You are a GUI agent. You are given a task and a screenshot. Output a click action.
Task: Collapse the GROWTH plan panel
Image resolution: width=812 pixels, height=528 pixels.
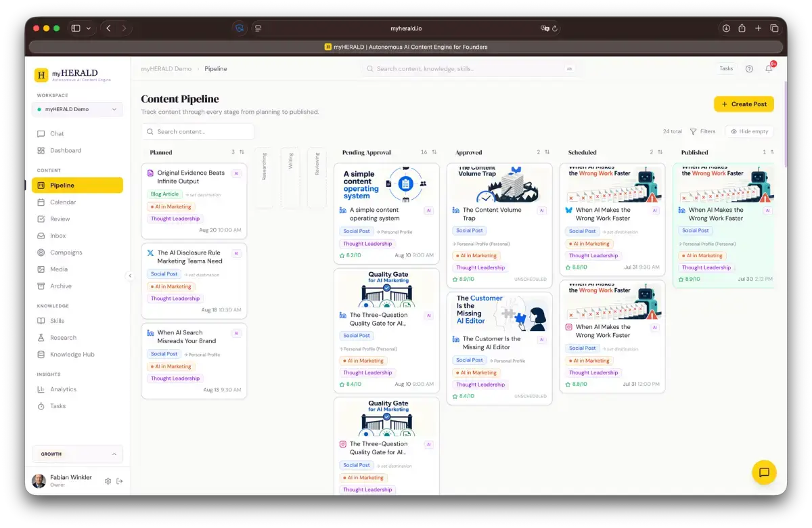(77, 454)
